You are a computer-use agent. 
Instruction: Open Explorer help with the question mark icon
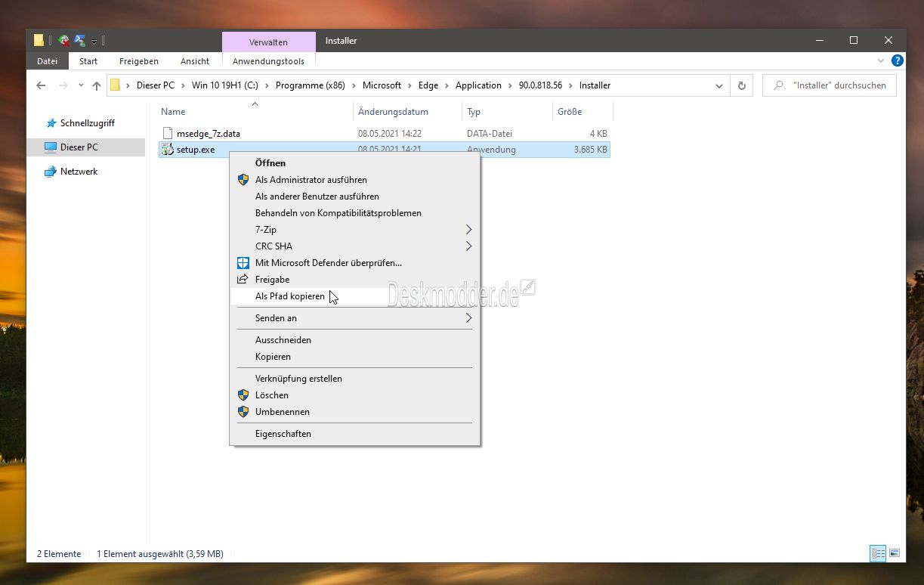pos(897,60)
